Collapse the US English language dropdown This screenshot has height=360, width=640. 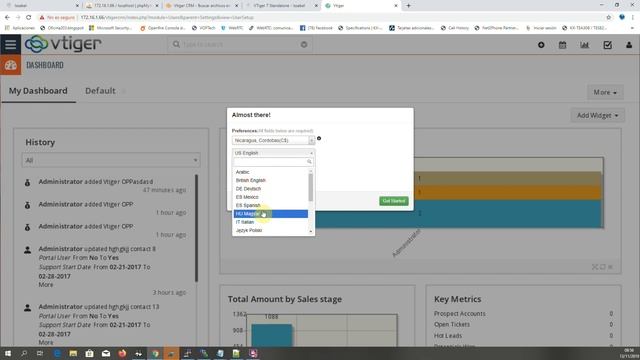coord(273,153)
